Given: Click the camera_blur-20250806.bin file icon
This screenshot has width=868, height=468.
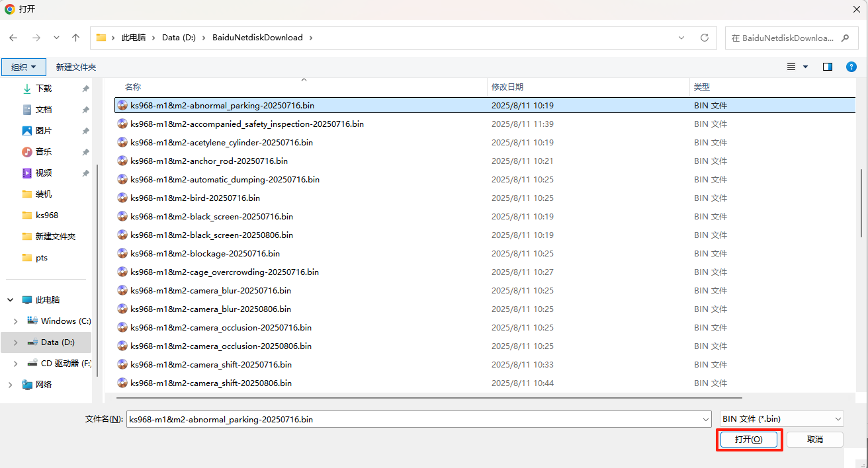Looking at the screenshot, I should (122, 309).
